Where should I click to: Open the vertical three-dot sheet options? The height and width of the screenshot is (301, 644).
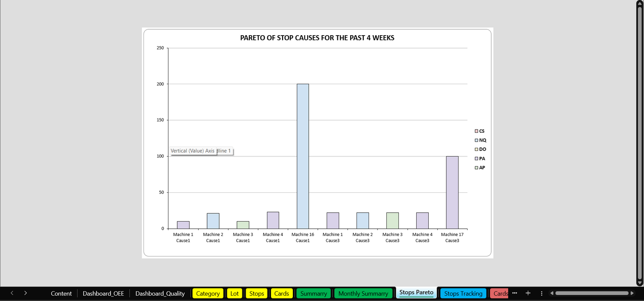click(x=541, y=293)
